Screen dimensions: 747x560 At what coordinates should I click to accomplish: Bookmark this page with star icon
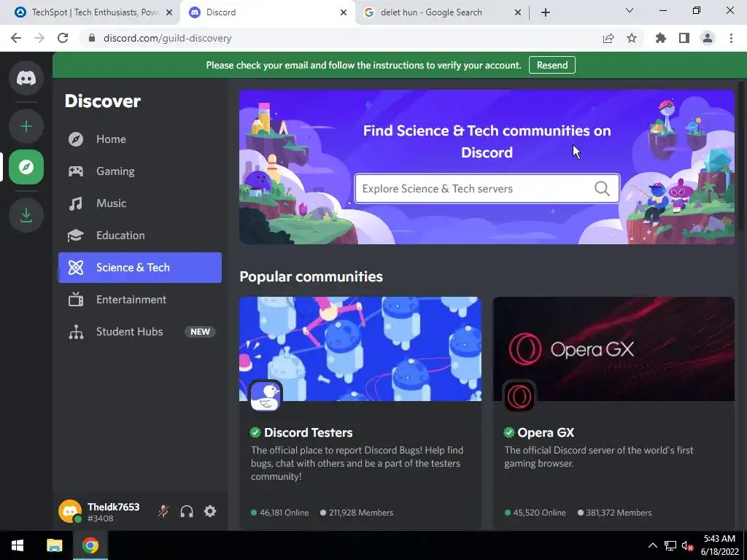632,38
